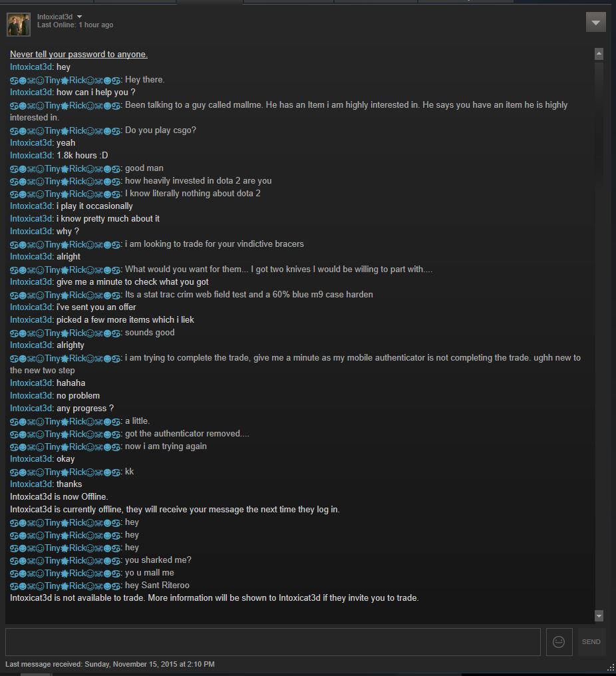Focus the chat message input field
This screenshot has height=676, width=616.
pyautogui.click(x=273, y=642)
